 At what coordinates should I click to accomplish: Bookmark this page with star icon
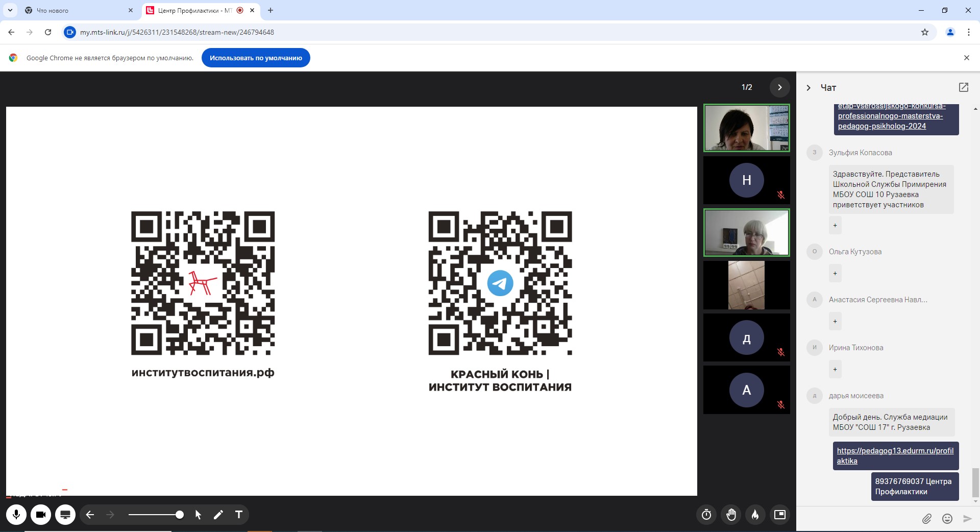(925, 32)
